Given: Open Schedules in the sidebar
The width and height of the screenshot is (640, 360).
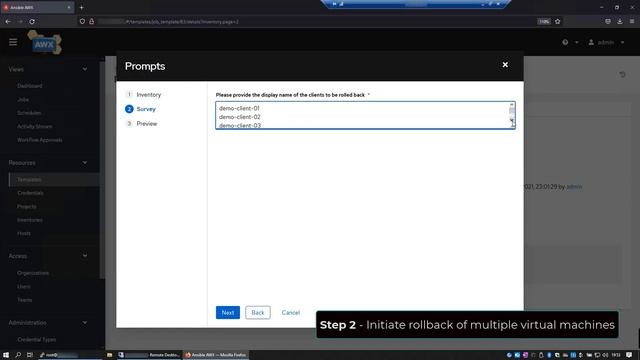Looking at the screenshot, I should [29, 113].
